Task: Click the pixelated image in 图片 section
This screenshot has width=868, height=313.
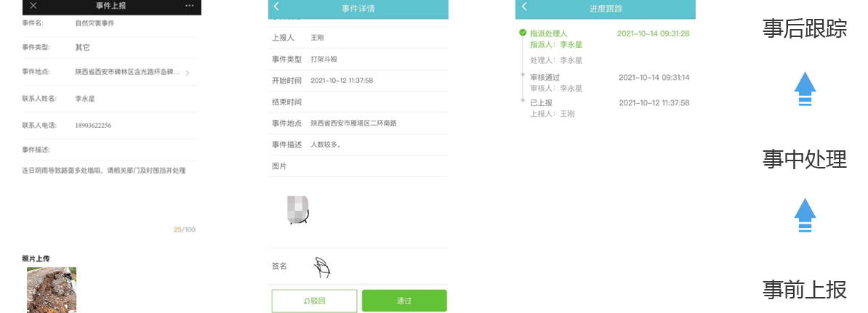Action: pyautogui.click(x=298, y=210)
